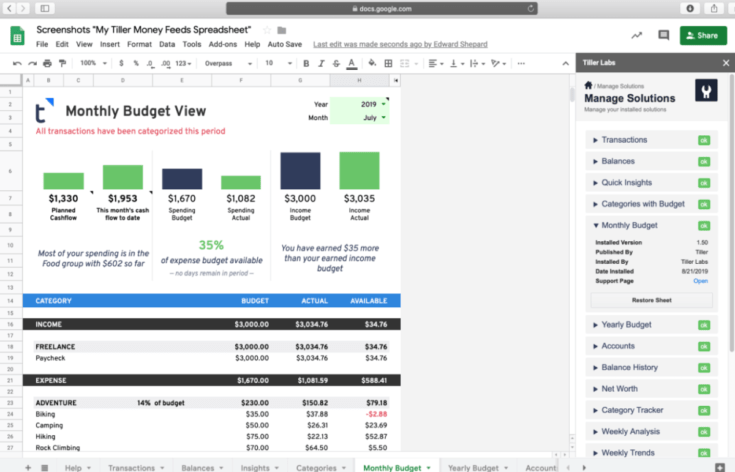Open the last edit history link

point(400,44)
